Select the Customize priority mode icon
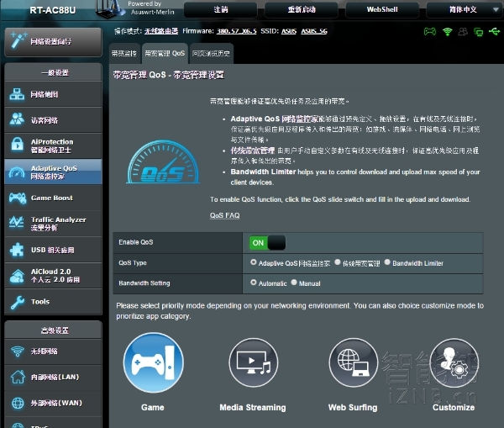Screen dimensions: 504x428 (x=454, y=362)
